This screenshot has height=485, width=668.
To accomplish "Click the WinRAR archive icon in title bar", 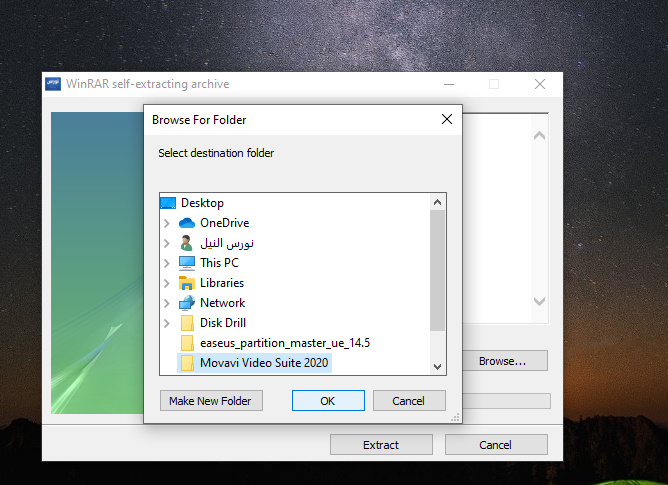I will [x=53, y=84].
